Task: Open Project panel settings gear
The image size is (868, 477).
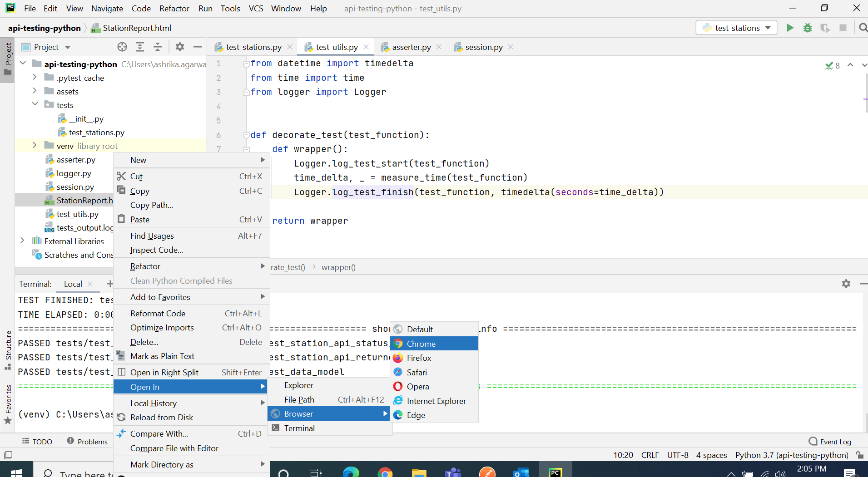Action: point(180,47)
